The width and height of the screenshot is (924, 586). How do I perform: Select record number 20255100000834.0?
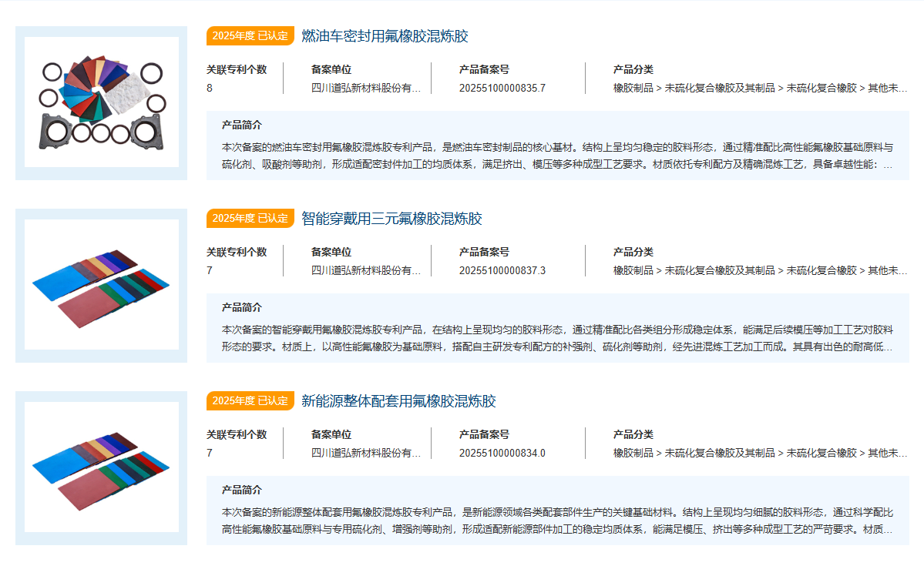pos(502,454)
